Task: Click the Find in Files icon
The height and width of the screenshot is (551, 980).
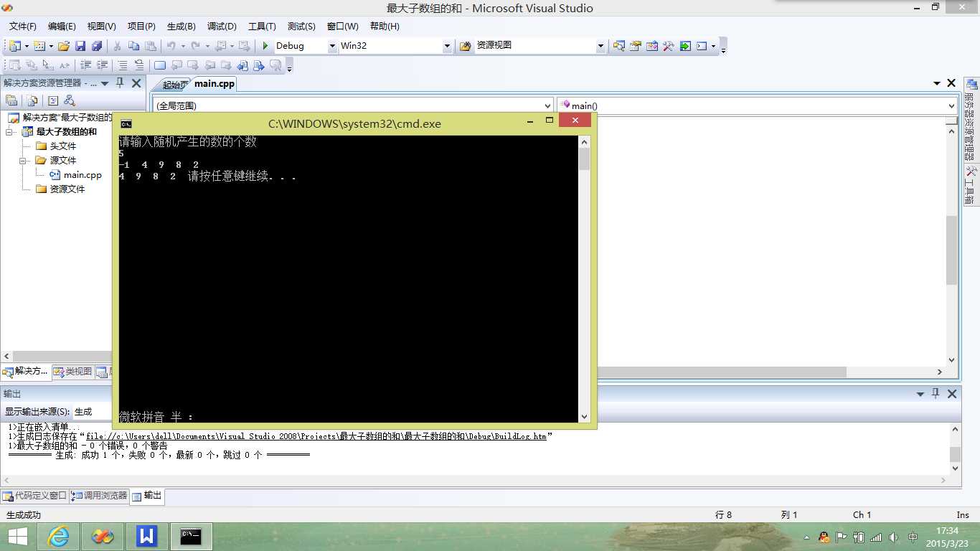Action: pyautogui.click(x=465, y=46)
